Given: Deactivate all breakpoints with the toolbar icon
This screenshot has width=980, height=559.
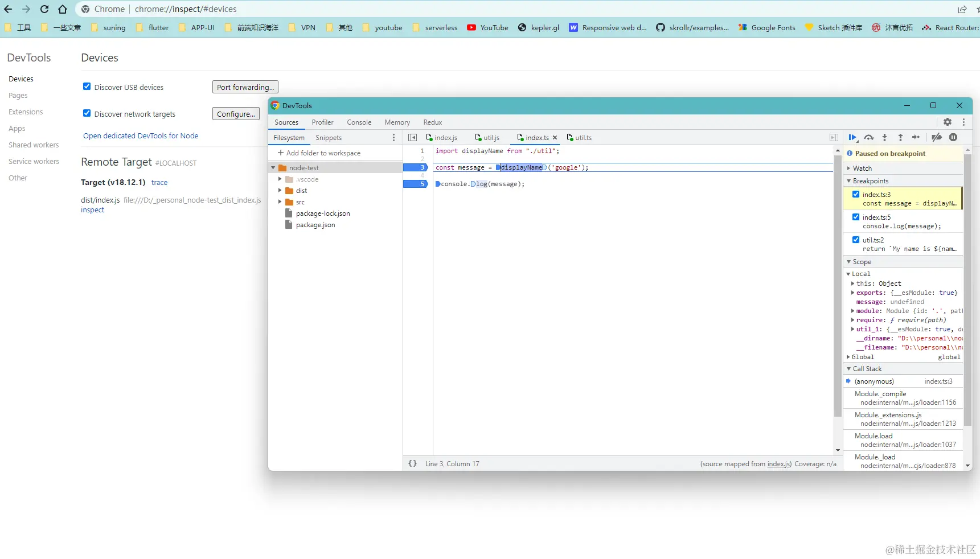Looking at the screenshot, I should point(936,137).
